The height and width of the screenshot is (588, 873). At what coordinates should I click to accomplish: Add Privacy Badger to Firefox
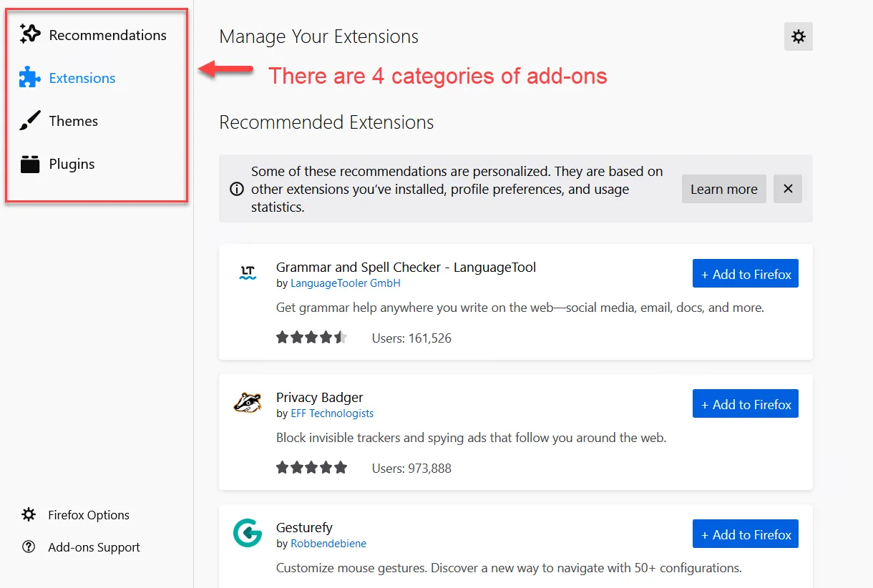click(746, 403)
